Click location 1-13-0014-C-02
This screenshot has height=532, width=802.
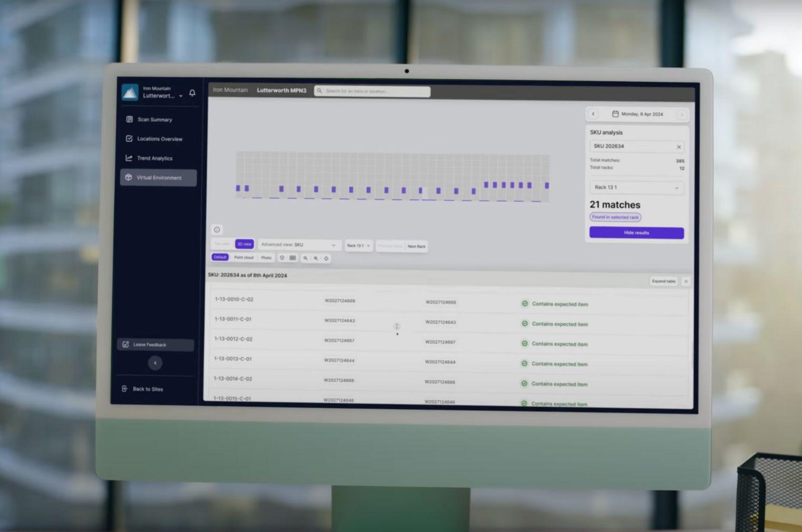[232, 379]
